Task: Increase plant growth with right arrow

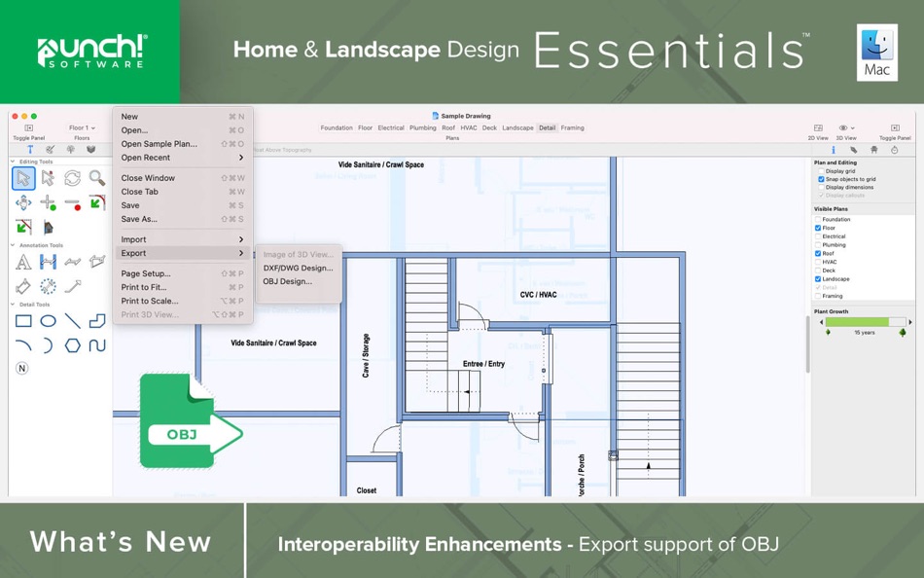Action: [909, 322]
